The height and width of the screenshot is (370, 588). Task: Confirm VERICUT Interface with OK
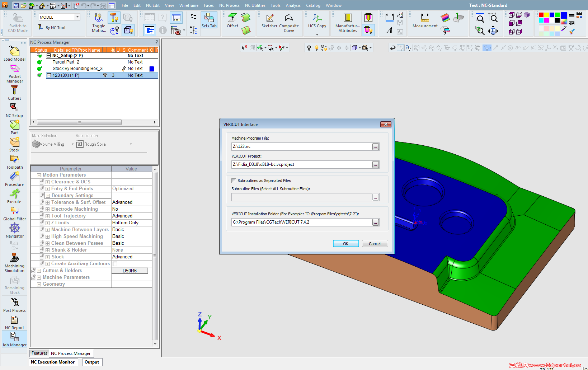346,244
